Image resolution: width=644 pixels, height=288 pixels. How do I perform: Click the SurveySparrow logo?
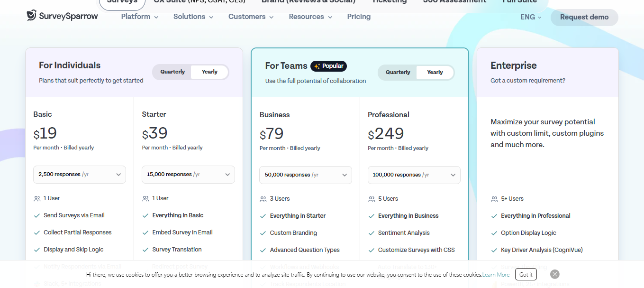tap(62, 16)
